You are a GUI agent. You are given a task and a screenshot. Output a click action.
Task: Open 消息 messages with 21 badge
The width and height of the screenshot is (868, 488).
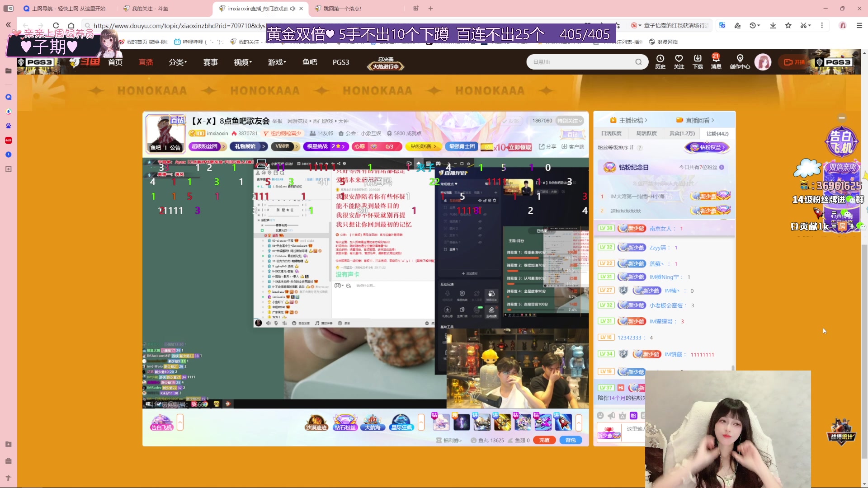coord(716,61)
